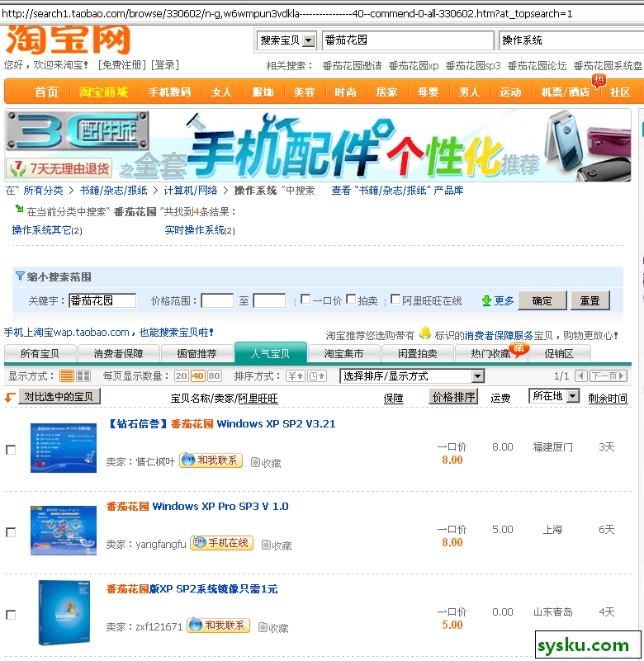The height and width of the screenshot is (661, 644).
Task: Enable 阿里旺旺在线 checkbox
Action: pos(395,300)
